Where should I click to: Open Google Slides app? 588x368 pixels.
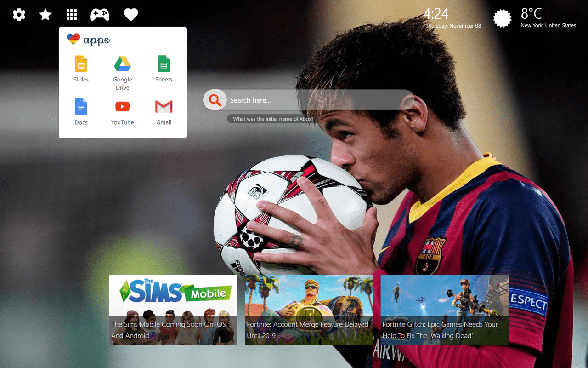[81, 69]
